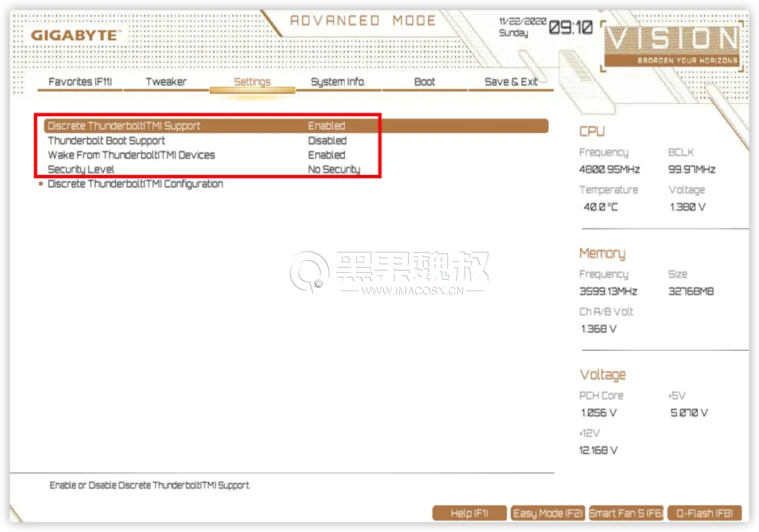Go to the Boot tab

click(424, 82)
